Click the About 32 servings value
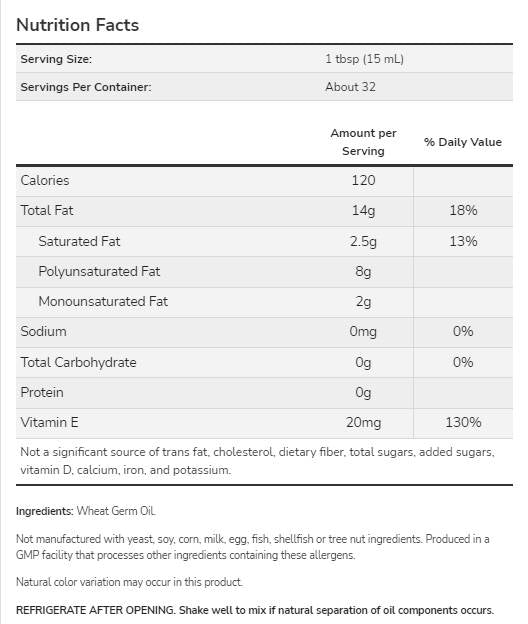528x624 pixels. (x=350, y=87)
